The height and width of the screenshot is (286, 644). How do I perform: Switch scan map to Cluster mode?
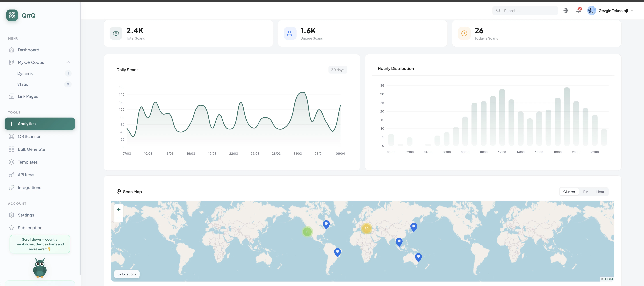[x=569, y=192]
